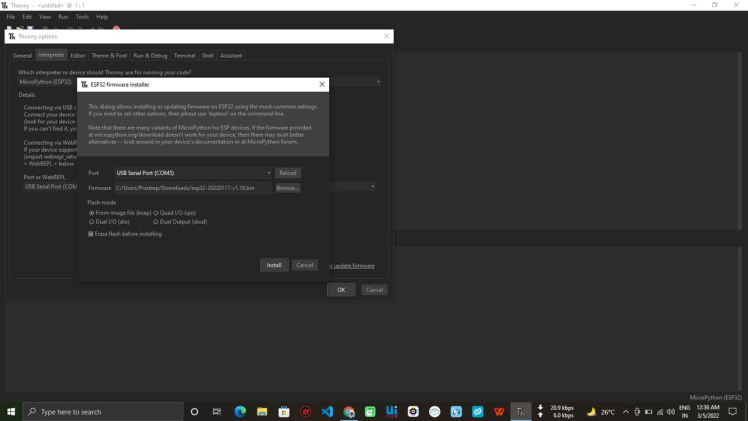Open the Help menu
The image size is (748, 421).
coord(102,17)
